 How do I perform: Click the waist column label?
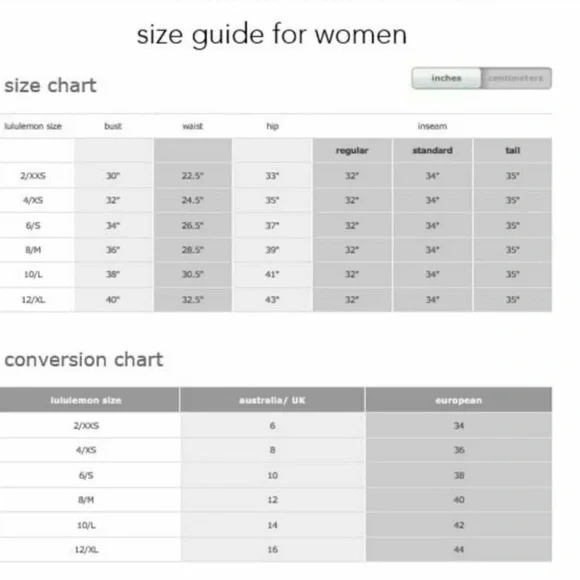[193, 126]
